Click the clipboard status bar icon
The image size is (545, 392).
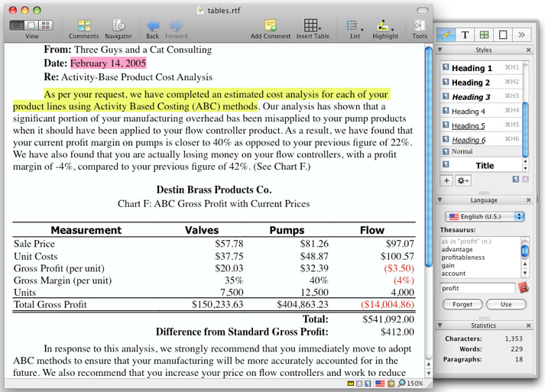(391, 384)
